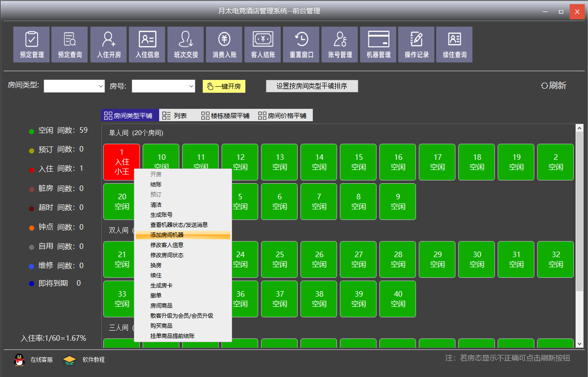Choose 换房 from the context menu
The width and height of the screenshot is (588, 377).
point(156,265)
